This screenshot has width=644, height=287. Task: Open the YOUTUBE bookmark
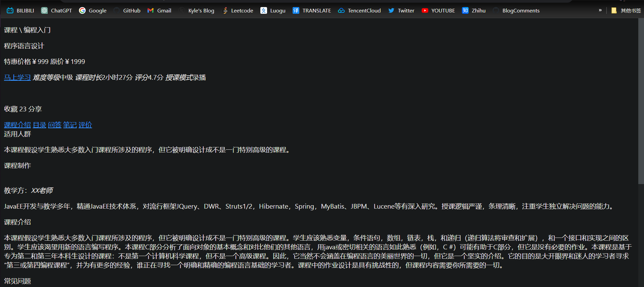438,10
